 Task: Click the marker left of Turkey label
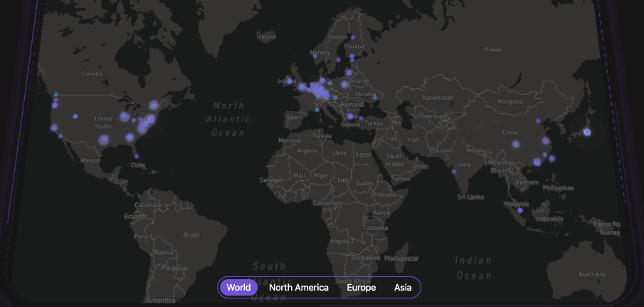361,118
